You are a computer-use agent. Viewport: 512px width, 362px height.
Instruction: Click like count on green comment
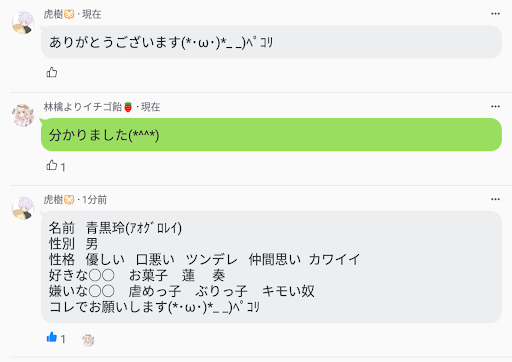tap(63, 167)
